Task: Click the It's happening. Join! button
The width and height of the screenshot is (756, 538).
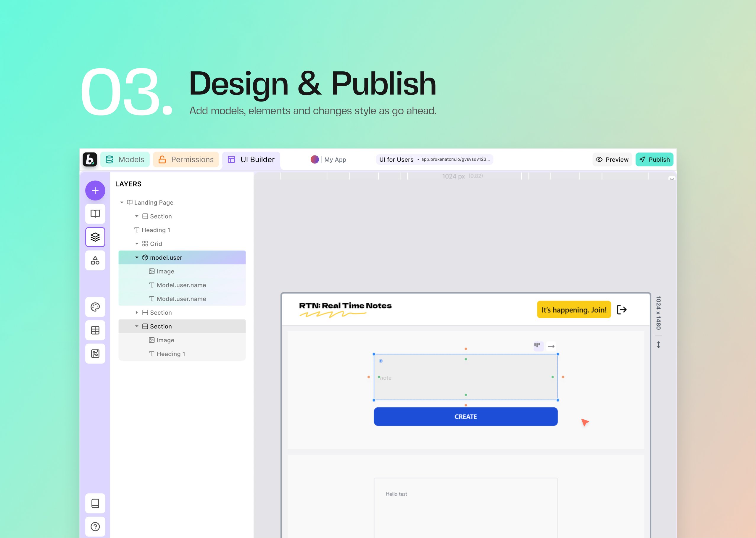Action: pos(574,309)
